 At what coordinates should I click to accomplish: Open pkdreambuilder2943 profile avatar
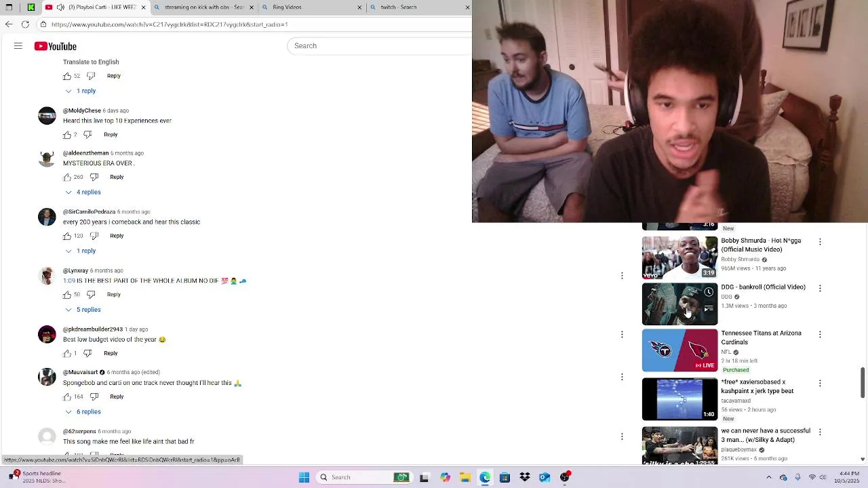tap(47, 335)
